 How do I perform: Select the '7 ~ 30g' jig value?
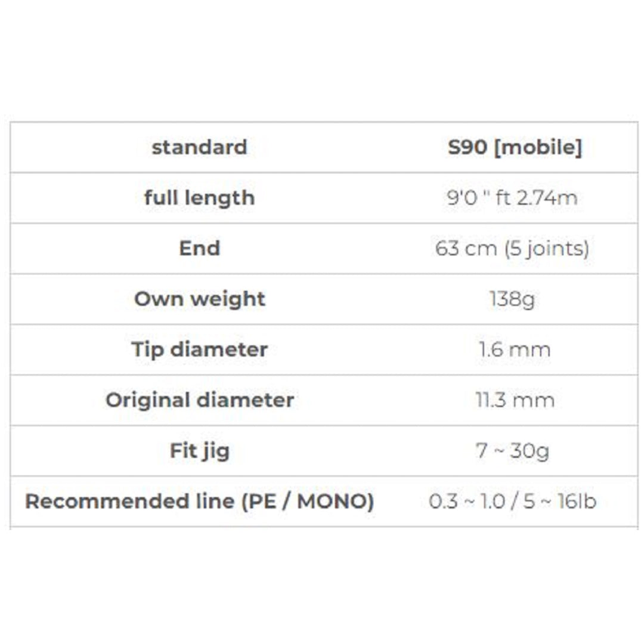512,451
